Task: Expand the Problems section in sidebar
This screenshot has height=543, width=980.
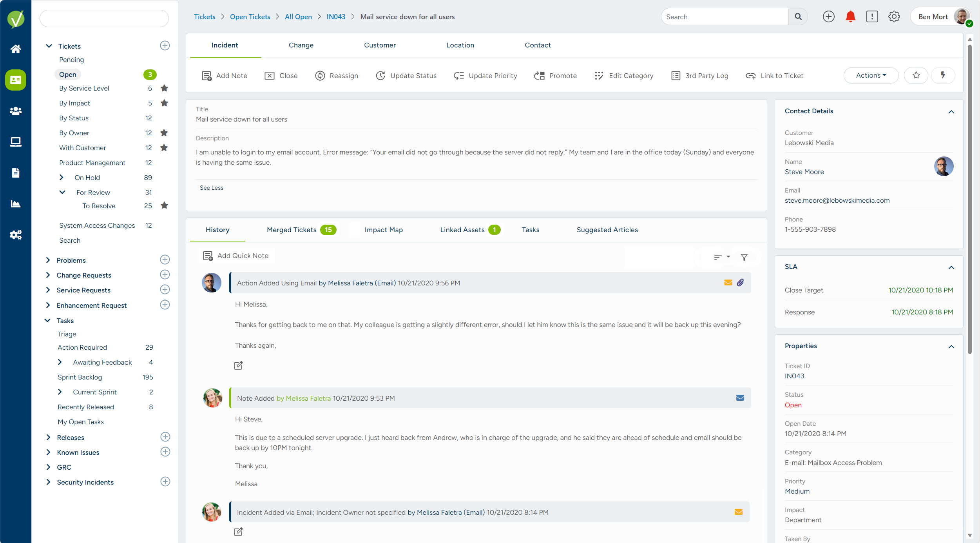Action: 48,260
